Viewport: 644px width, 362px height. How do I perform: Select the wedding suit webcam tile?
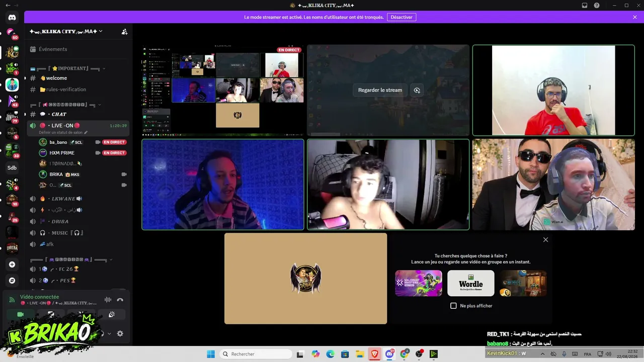(x=553, y=185)
